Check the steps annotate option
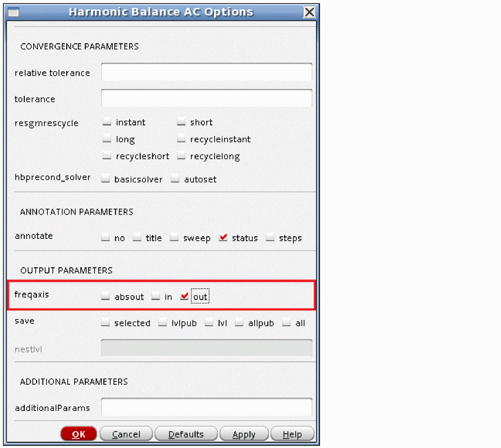This screenshot has height=448, width=501. coord(271,237)
